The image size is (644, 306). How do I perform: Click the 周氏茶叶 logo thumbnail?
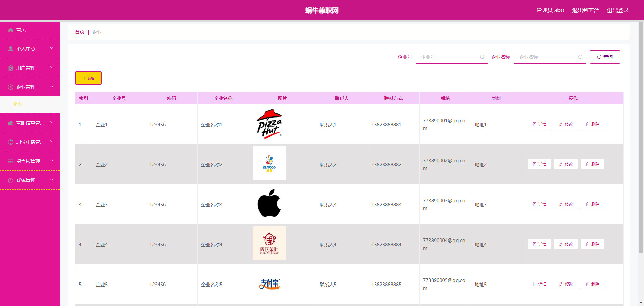click(x=269, y=243)
